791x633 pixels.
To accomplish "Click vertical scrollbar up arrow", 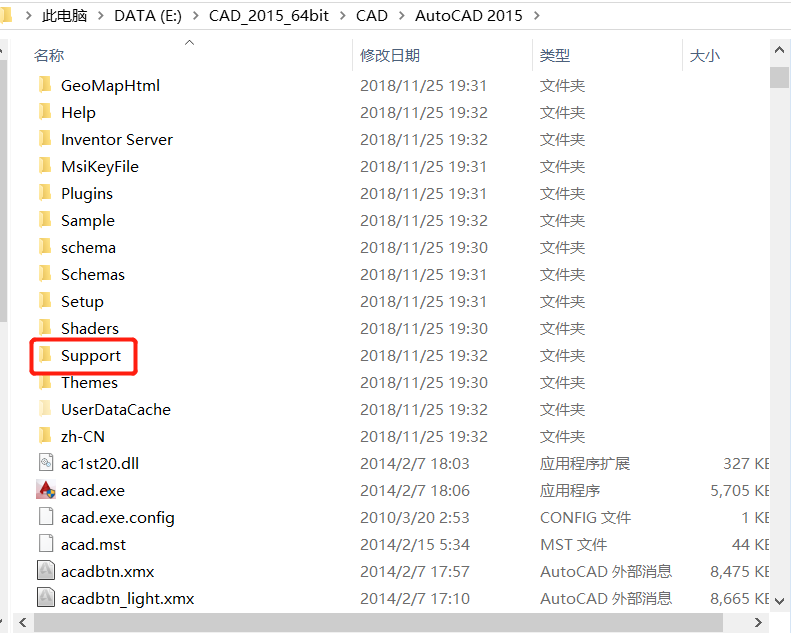I will pyautogui.click(x=779, y=50).
